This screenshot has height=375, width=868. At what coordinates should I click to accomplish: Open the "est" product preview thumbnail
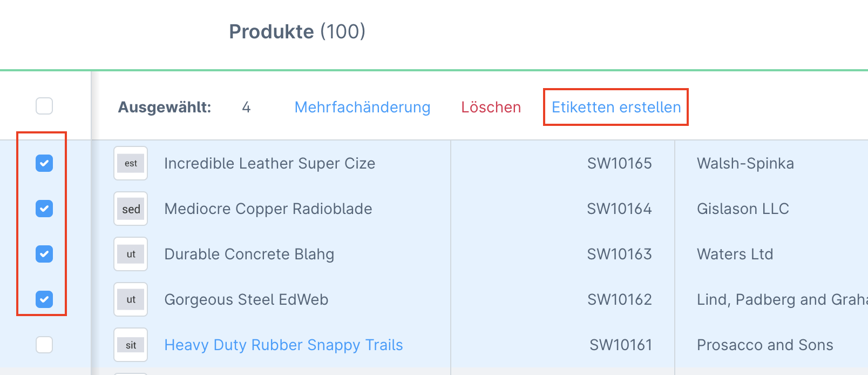pos(131,163)
